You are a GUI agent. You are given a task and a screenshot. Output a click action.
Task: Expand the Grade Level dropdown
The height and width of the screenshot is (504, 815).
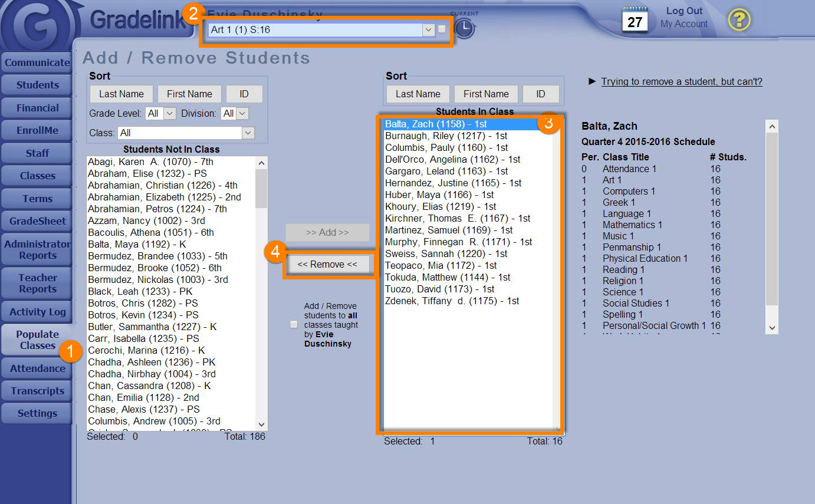pos(169,113)
